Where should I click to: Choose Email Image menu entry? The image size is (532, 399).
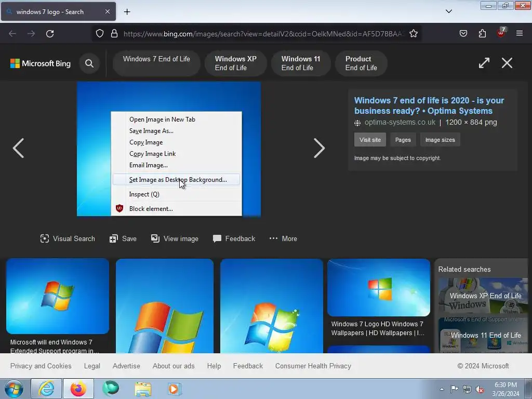pyautogui.click(x=176, y=165)
